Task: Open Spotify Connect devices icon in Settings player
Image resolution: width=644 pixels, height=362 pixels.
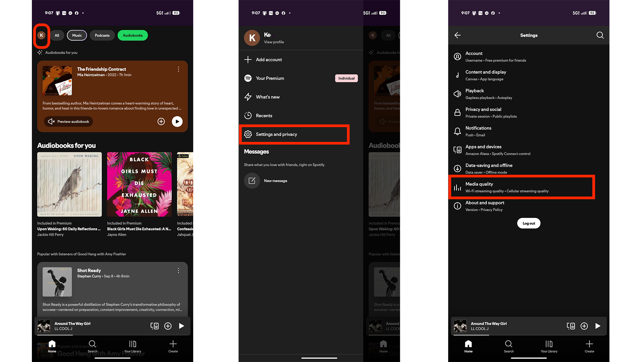Action: 571,326
